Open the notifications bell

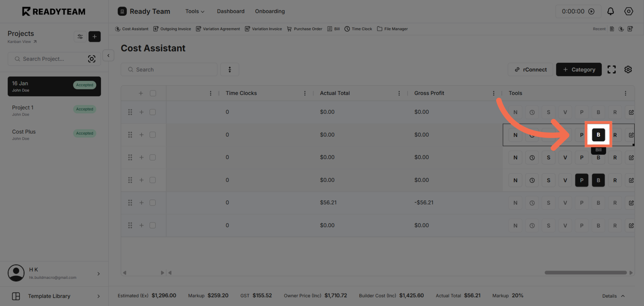coord(610,11)
